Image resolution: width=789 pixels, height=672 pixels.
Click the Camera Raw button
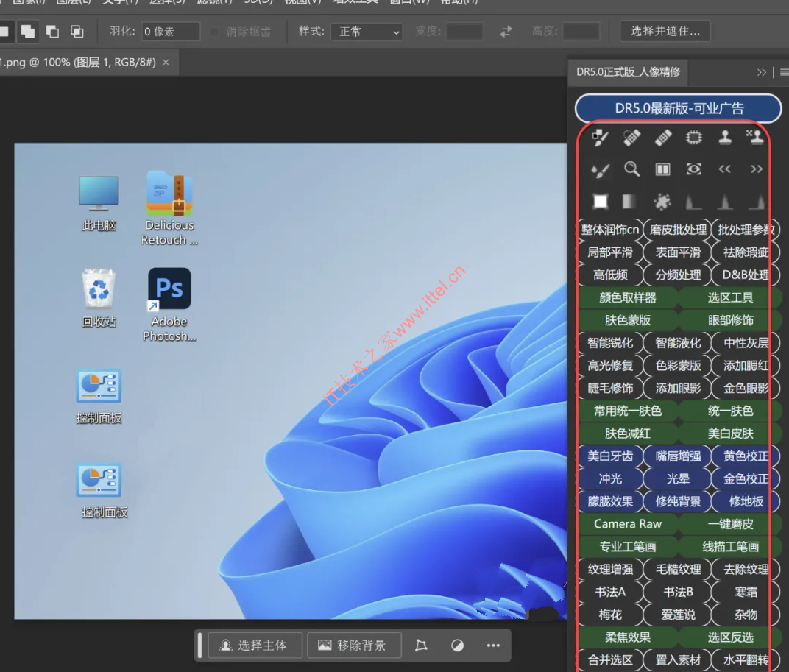[628, 524]
